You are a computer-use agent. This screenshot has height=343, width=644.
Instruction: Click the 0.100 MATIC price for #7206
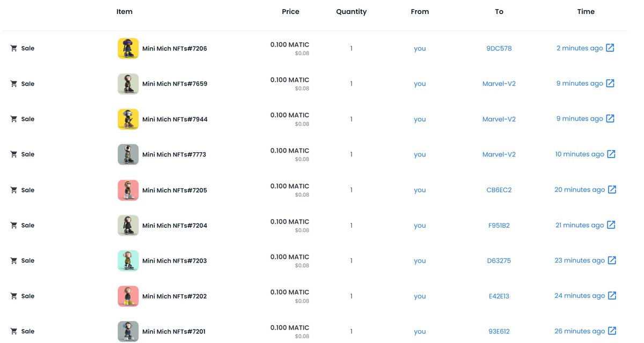(290, 44)
